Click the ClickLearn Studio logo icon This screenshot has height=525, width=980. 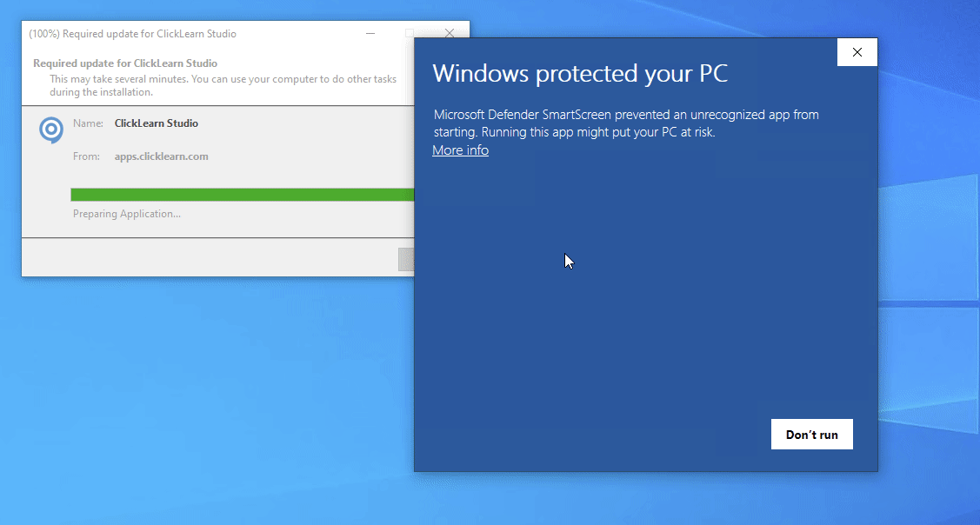point(51,130)
